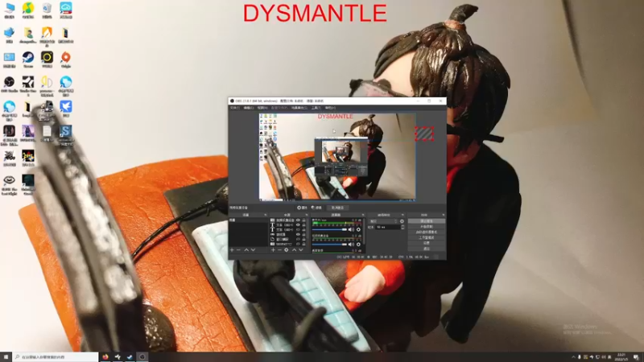The width and height of the screenshot is (644, 362).
Task: Click 开始录制 start recording button
Action: [427, 226]
